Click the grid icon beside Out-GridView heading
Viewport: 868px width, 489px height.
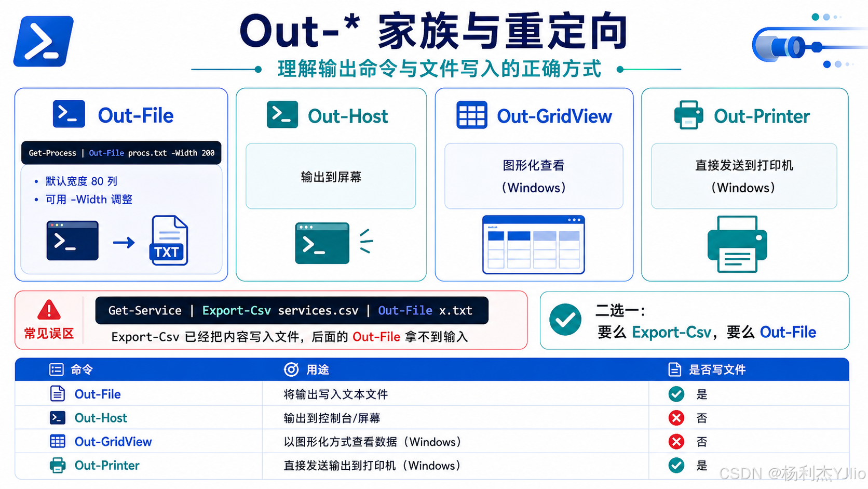pos(472,115)
